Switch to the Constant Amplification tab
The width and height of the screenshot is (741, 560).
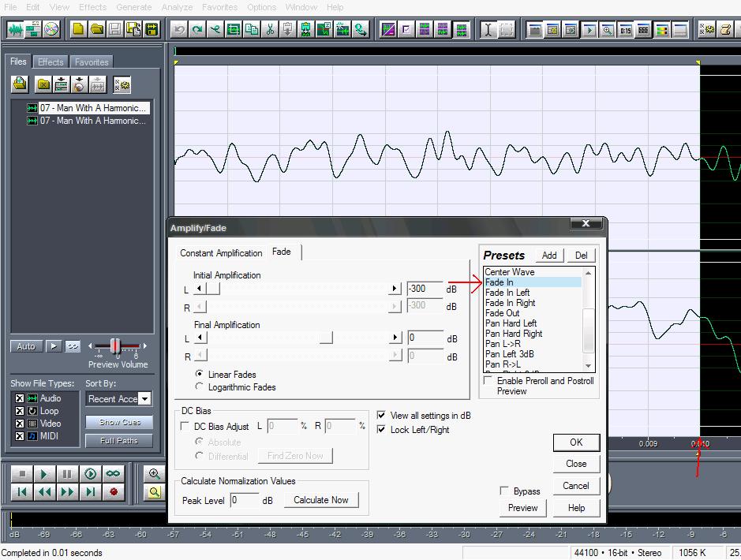(x=221, y=253)
